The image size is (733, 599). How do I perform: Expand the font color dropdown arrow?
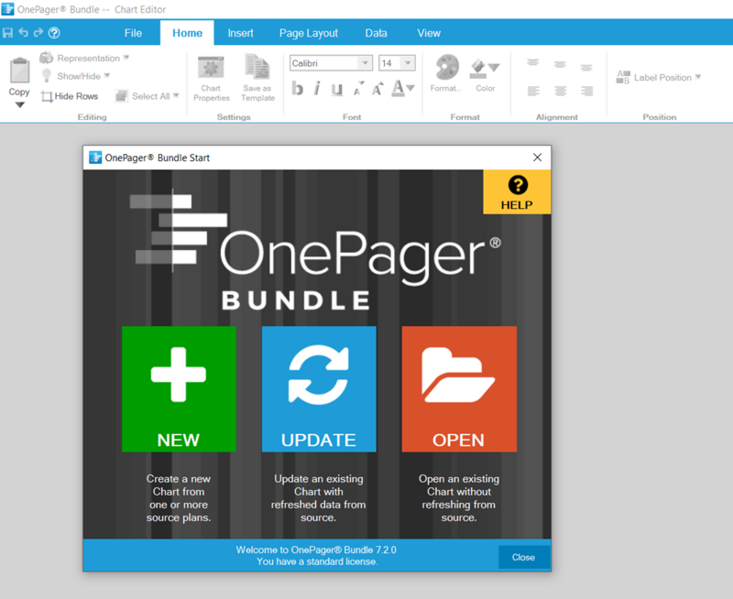(x=410, y=88)
